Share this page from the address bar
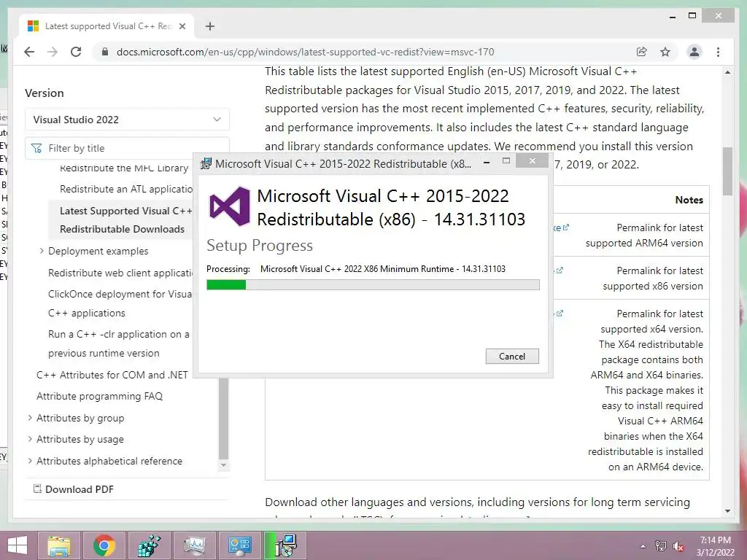Image resolution: width=747 pixels, height=560 pixels. pos(641,52)
